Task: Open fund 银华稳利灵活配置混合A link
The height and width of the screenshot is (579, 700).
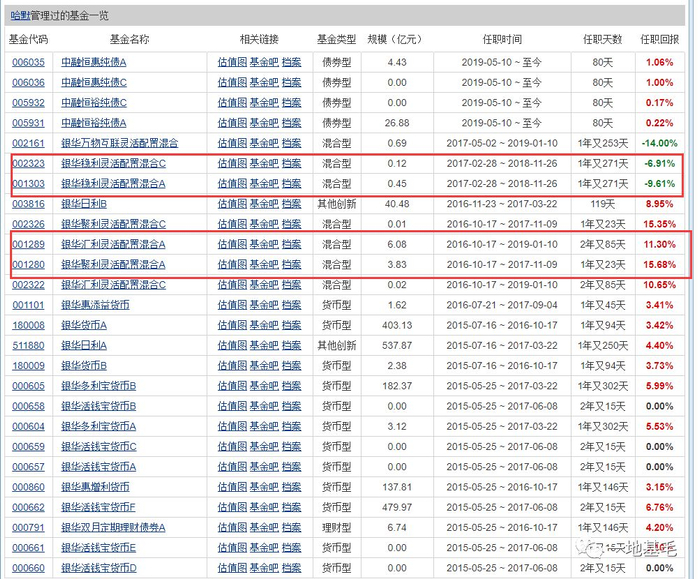Action: [113, 183]
